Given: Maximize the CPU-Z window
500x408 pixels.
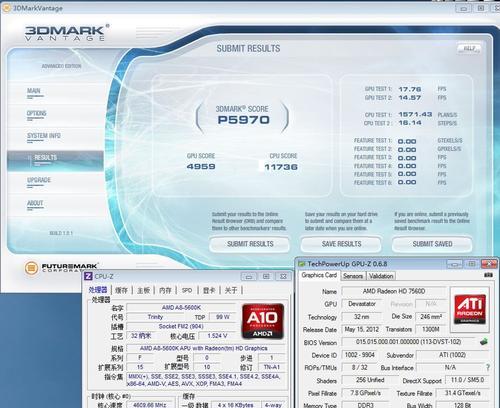Looking at the screenshot, I should click(266, 277).
